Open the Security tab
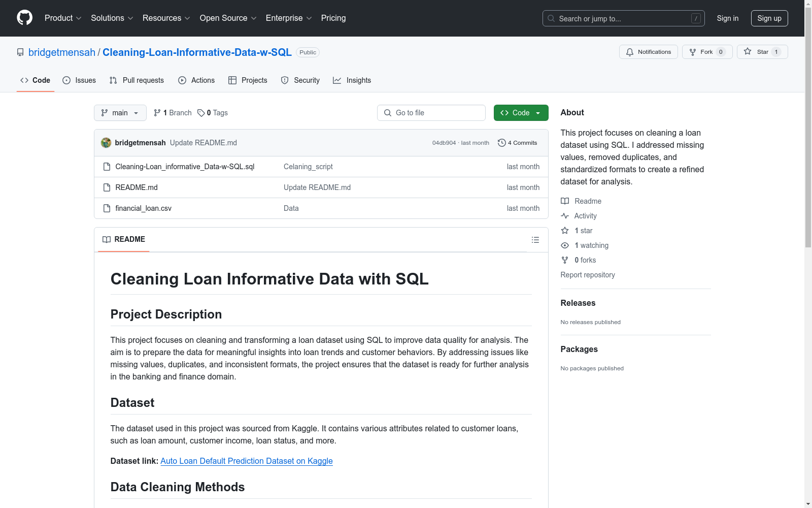 pos(300,80)
